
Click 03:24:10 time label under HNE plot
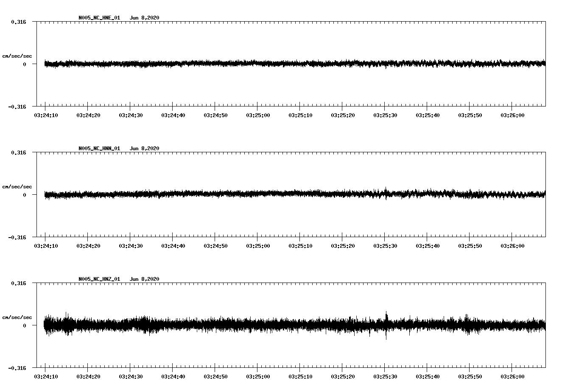[x=46, y=115]
